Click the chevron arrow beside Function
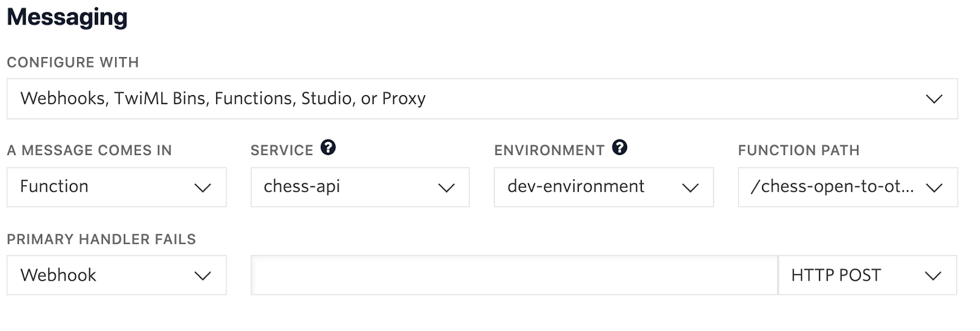Image resolution: width=980 pixels, height=331 pixels. (x=203, y=188)
